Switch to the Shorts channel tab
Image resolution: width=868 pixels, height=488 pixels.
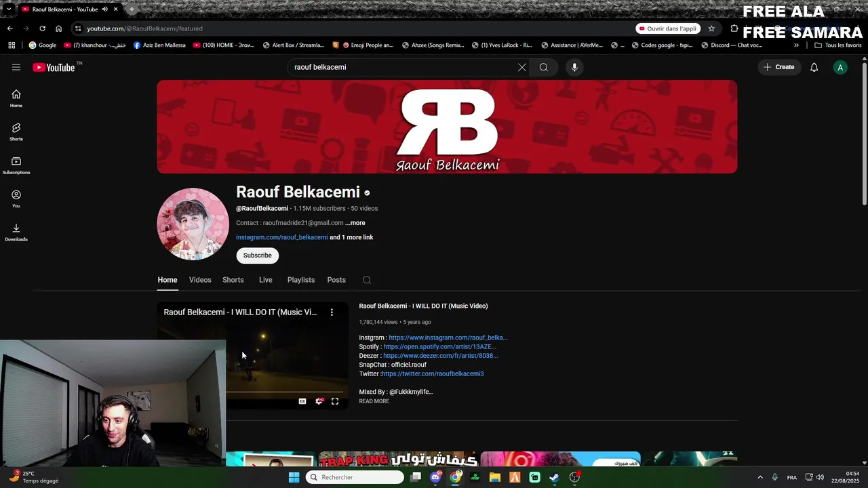pyautogui.click(x=233, y=280)
